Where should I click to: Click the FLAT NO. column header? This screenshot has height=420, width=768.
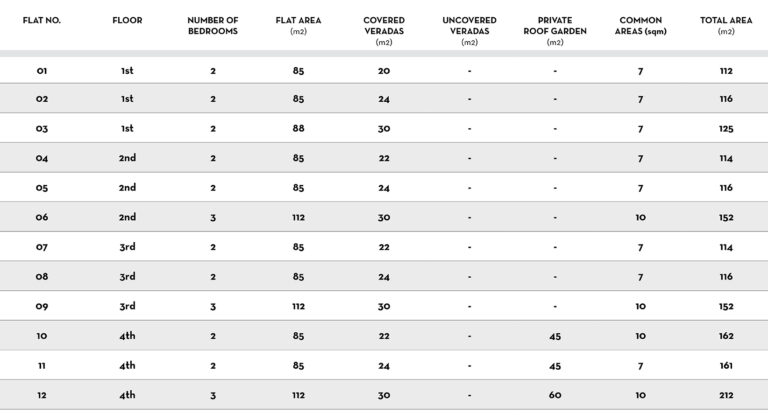point(42,21)
